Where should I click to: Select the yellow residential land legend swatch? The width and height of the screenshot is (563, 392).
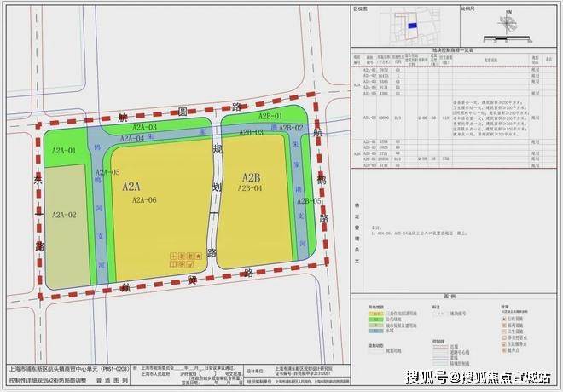(x=376, y=314)
